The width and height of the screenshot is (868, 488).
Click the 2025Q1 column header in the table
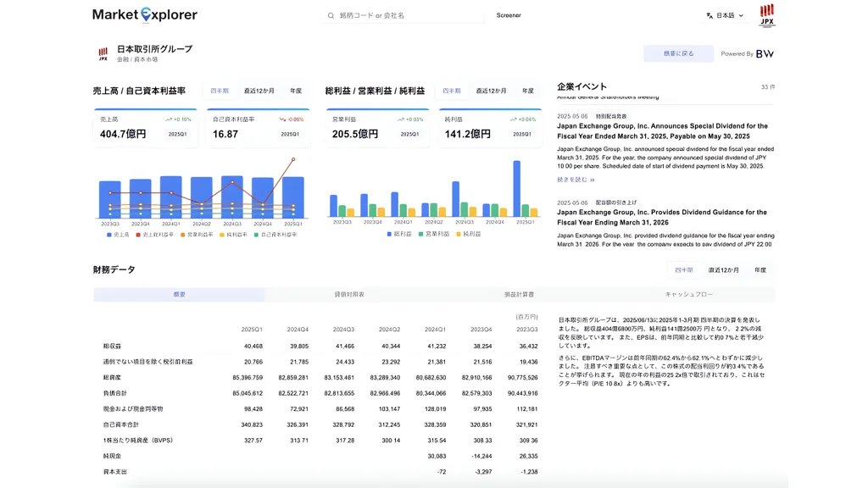click(x=252, y=330)
